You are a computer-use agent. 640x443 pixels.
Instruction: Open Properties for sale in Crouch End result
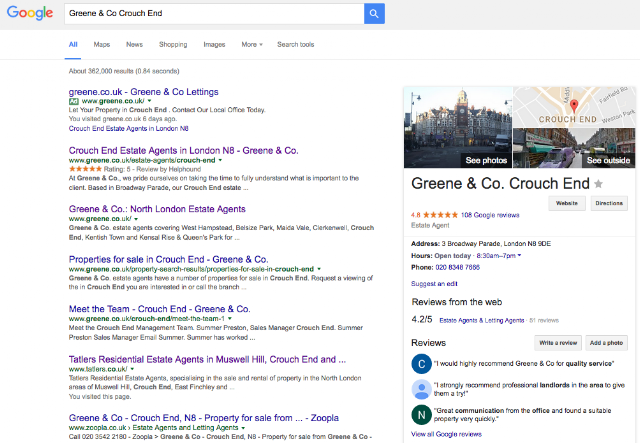pyautogui.click(x=168, y=259)
